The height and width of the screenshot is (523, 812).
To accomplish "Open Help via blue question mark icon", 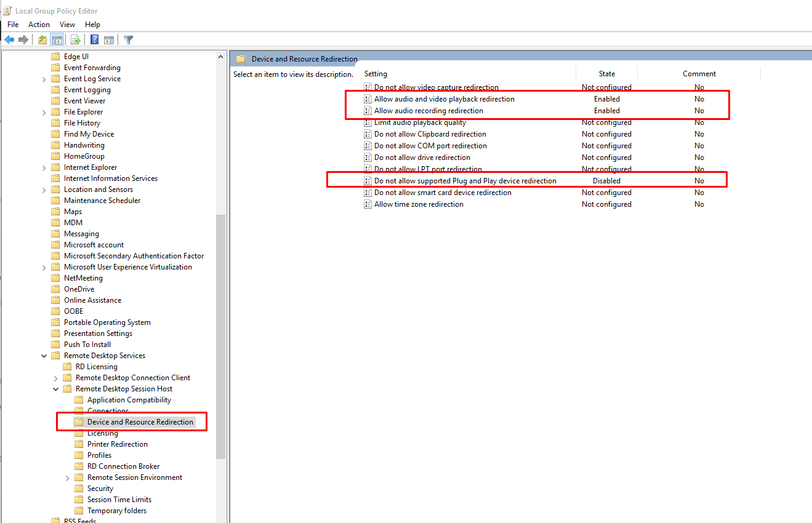I will (94, 40).
